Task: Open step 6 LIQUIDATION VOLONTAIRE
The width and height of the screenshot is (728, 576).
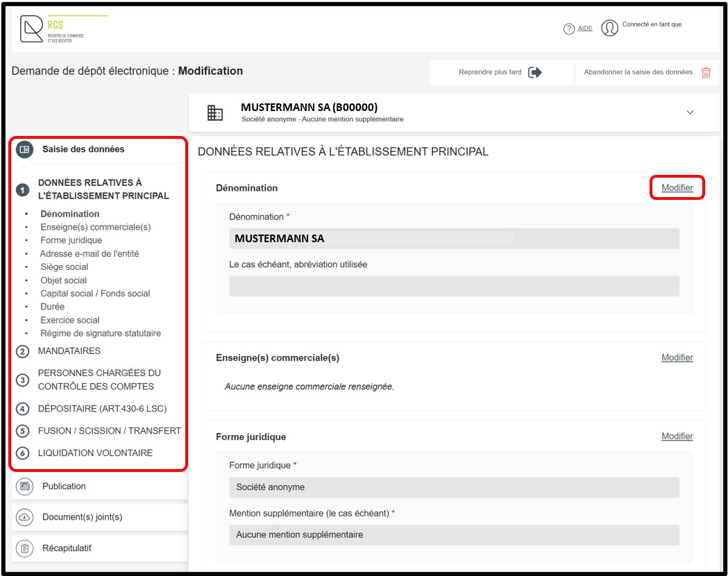Action: (x=95, y=453)
